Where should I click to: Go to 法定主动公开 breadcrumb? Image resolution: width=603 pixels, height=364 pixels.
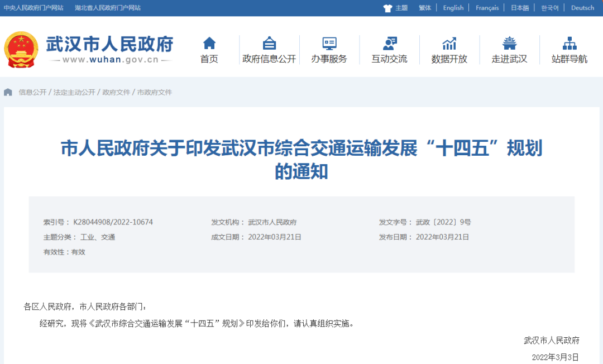pos(74,92)
